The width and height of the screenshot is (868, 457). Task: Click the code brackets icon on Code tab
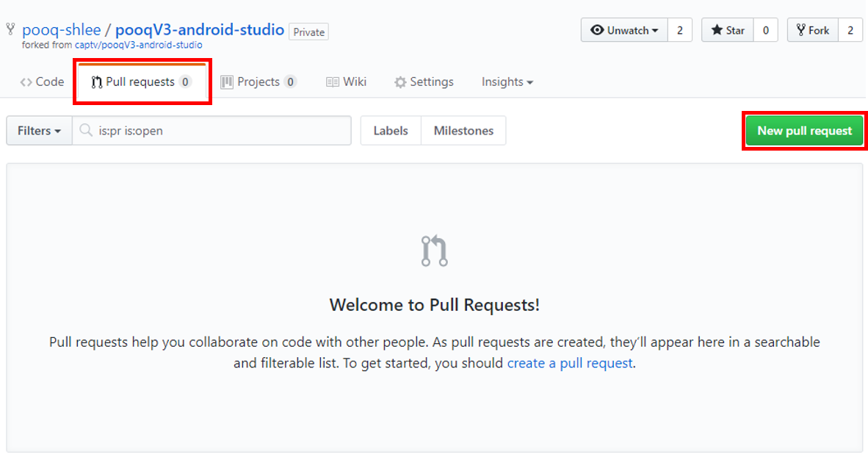click(x=26, y=82)
